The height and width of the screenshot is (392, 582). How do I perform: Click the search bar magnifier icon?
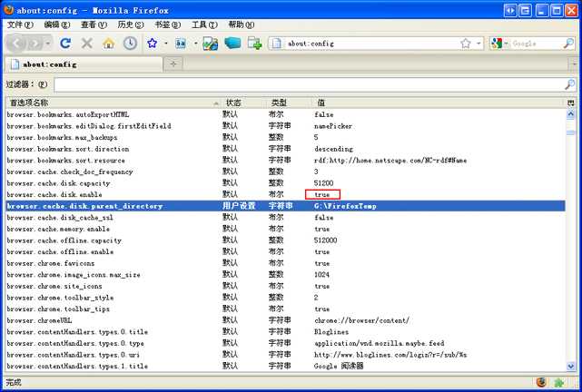pos(568,44)
